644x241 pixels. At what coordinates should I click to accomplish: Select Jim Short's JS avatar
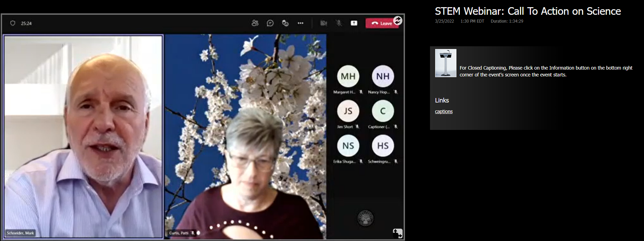click(x=348, y=111)
